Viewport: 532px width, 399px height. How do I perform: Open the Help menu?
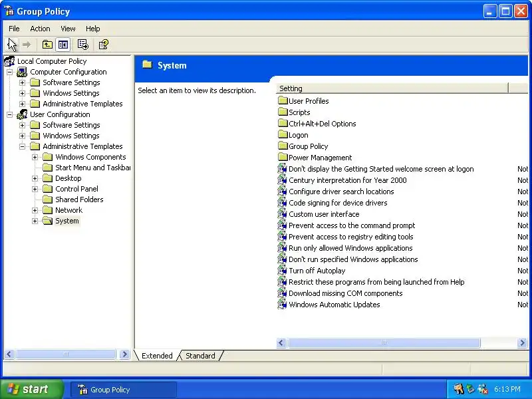point(92,29)
